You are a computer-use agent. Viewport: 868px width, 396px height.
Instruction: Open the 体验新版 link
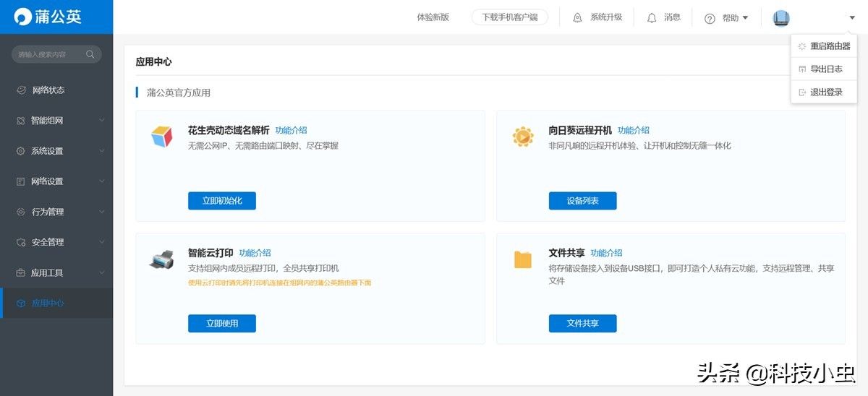pos(433,17)
